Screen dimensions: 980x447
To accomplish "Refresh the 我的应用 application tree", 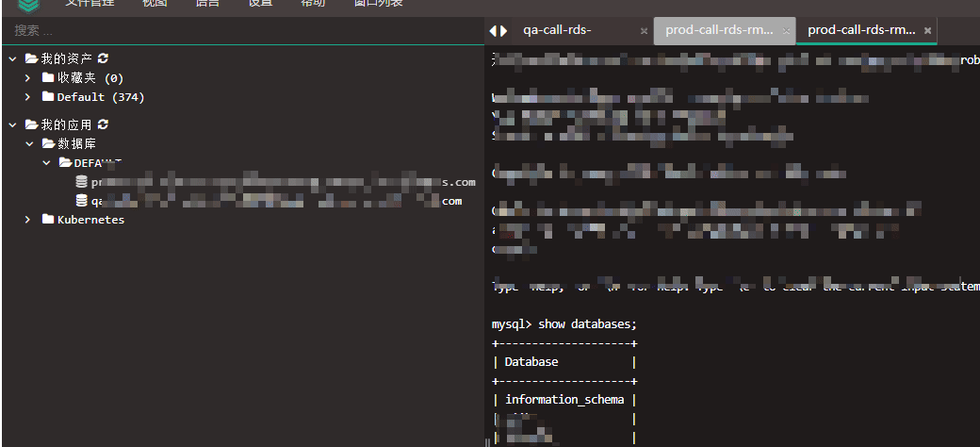I will pyautogui.click(x=103, y=124).
